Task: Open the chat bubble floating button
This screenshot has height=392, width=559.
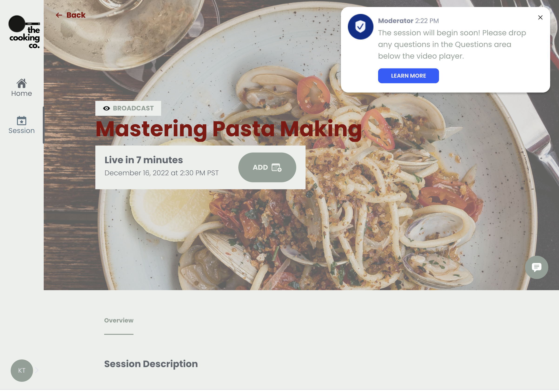Action: (536, 268)
